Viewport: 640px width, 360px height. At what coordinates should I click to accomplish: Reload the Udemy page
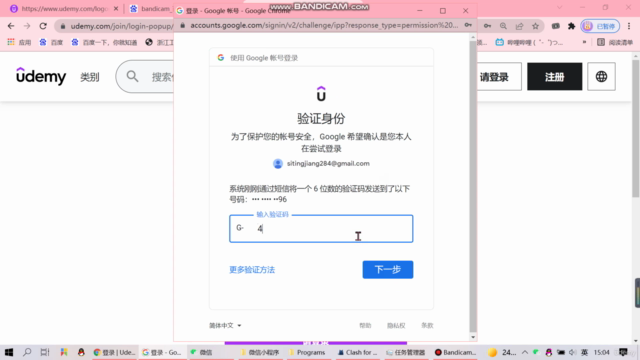(43, 26)
